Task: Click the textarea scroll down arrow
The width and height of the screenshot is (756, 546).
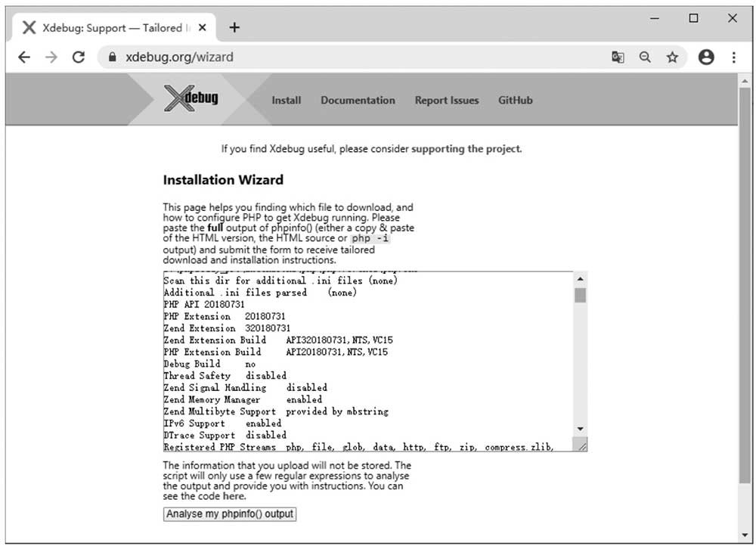Action: (x=580, y=429)
